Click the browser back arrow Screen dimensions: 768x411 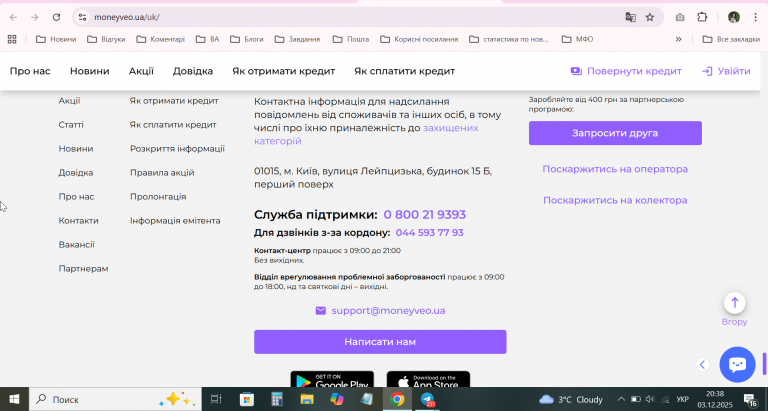pos(13,17)
